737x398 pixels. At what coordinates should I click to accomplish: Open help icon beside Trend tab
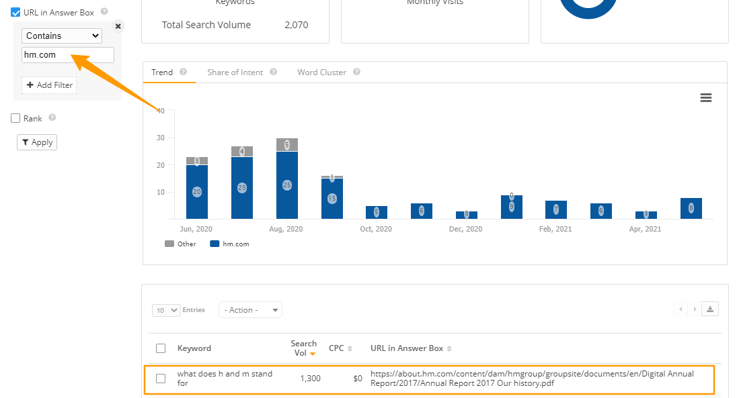tap(183, 72)
